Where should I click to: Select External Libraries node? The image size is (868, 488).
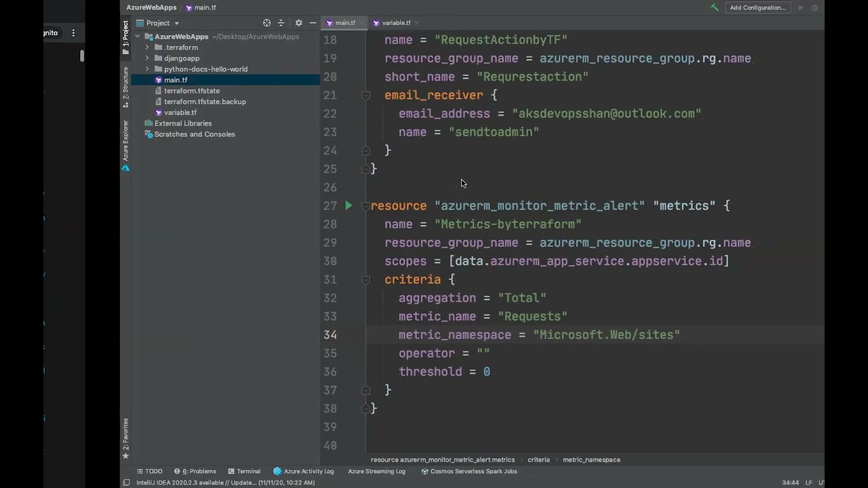click(x=183, y=123)
